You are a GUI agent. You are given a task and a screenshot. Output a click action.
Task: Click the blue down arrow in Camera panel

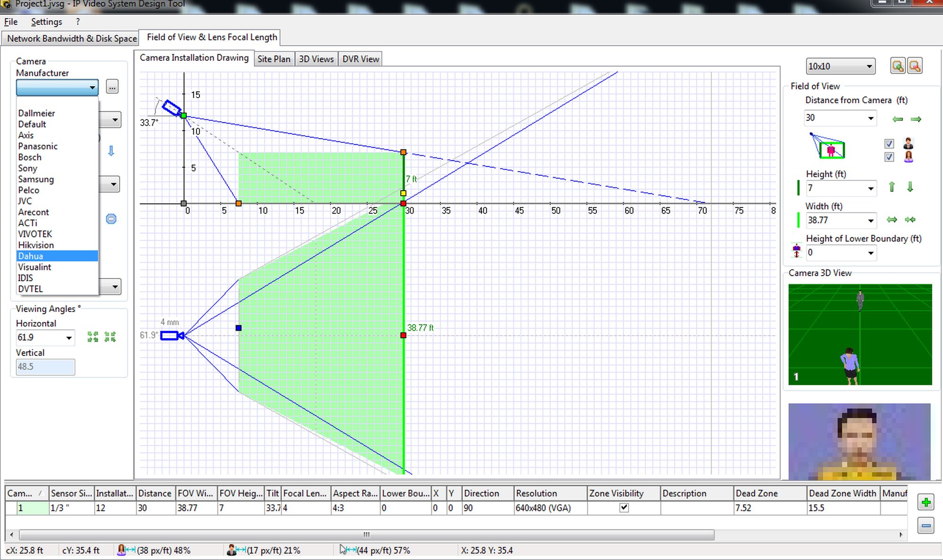[x=111, y=151]
